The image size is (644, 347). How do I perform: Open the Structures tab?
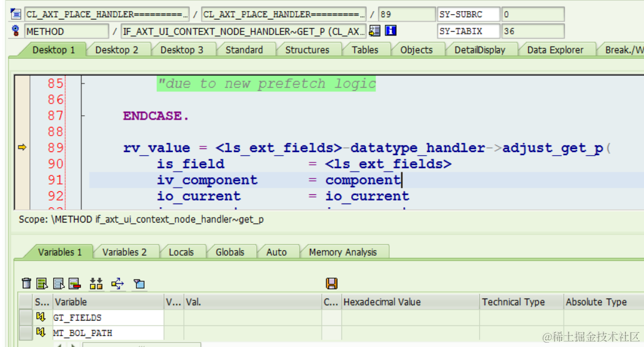pyautogui.click(x=307, y=50)
